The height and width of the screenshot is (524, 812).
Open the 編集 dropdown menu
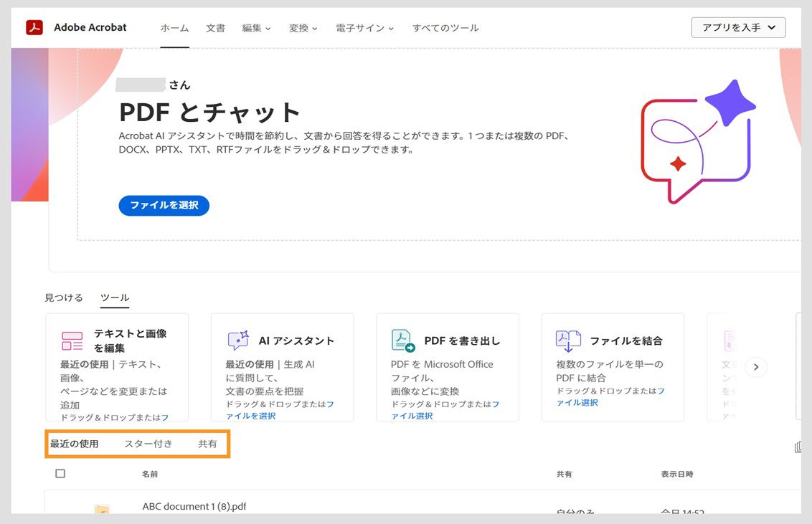(x=257, y=28)
